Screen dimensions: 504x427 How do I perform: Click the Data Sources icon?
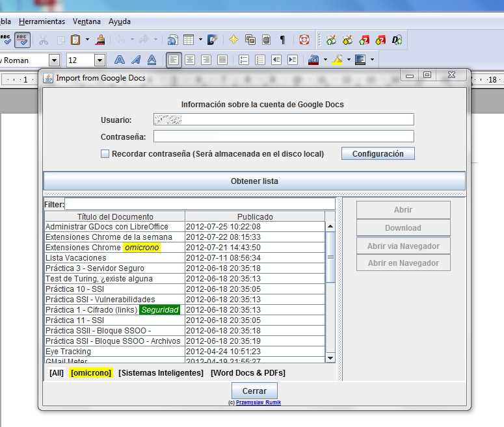267,40
